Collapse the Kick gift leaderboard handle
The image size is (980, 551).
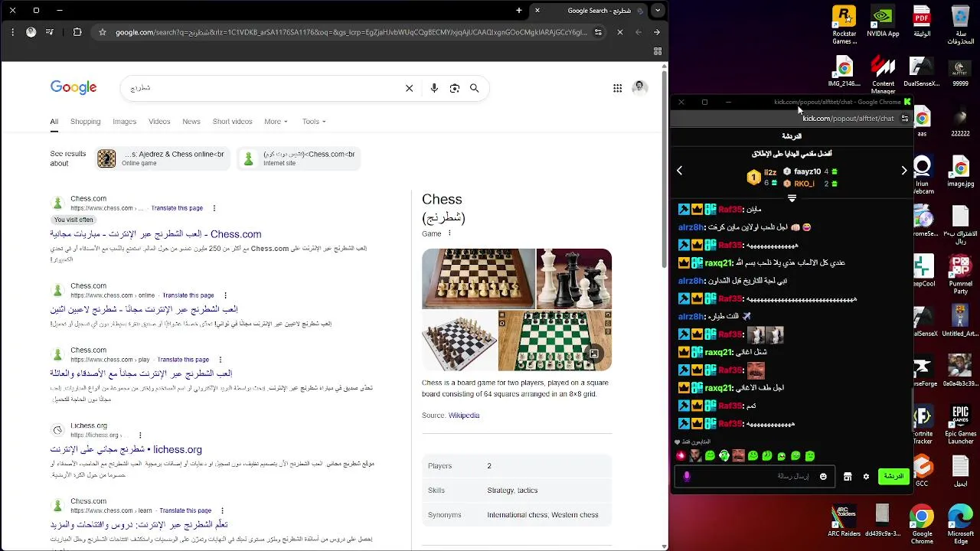pos(792,198)
